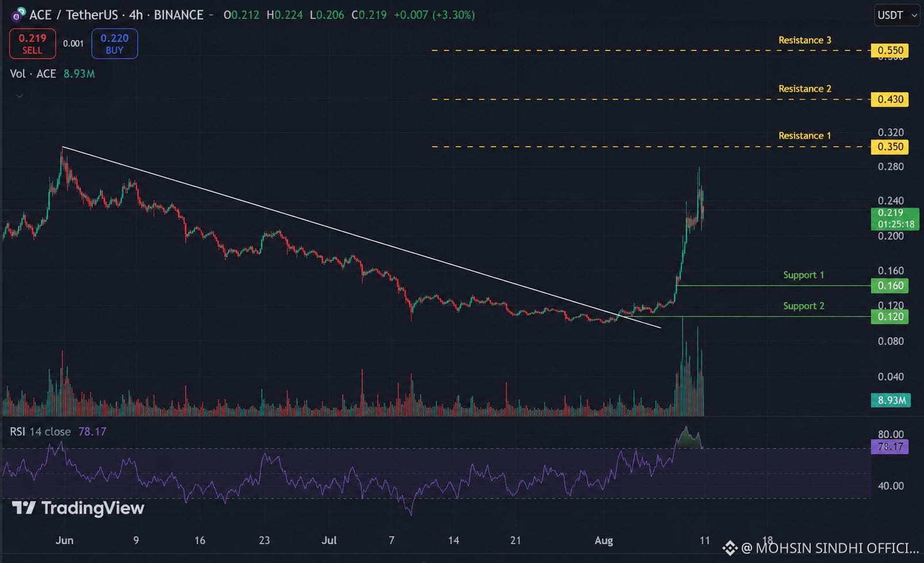This screenshot has width=924, height=563.
Task: Click the close value C0.219 in the header
Action: [x=369, y=15]
